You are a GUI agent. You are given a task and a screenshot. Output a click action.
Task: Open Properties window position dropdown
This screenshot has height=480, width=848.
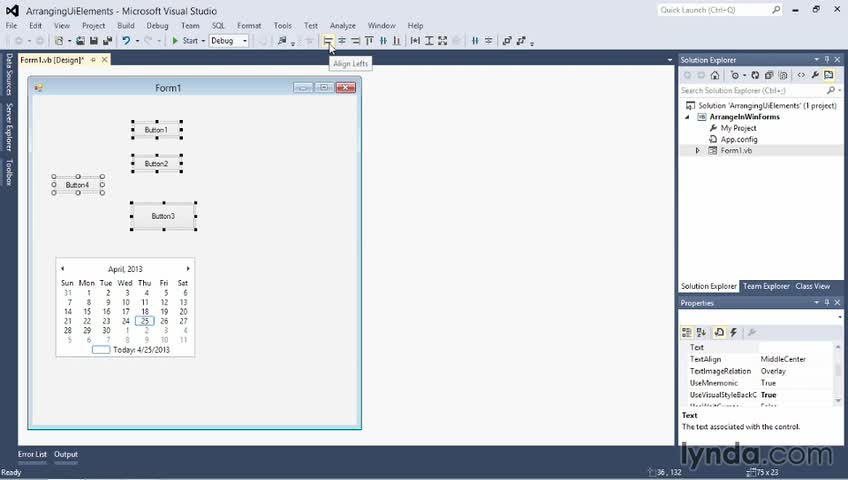817,303
